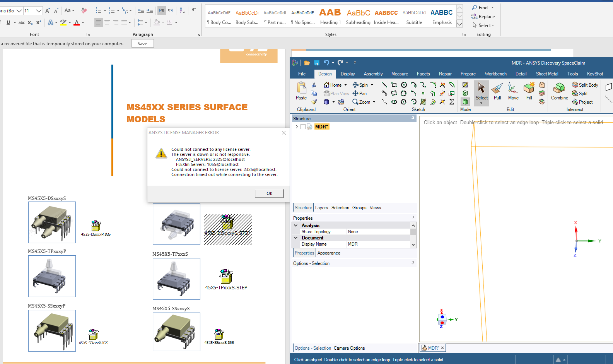Image resolution: width=613 pixels, height=364 pixels.
Task: Collapse the Analysis properties section
Action: click(x=296, y=226)
